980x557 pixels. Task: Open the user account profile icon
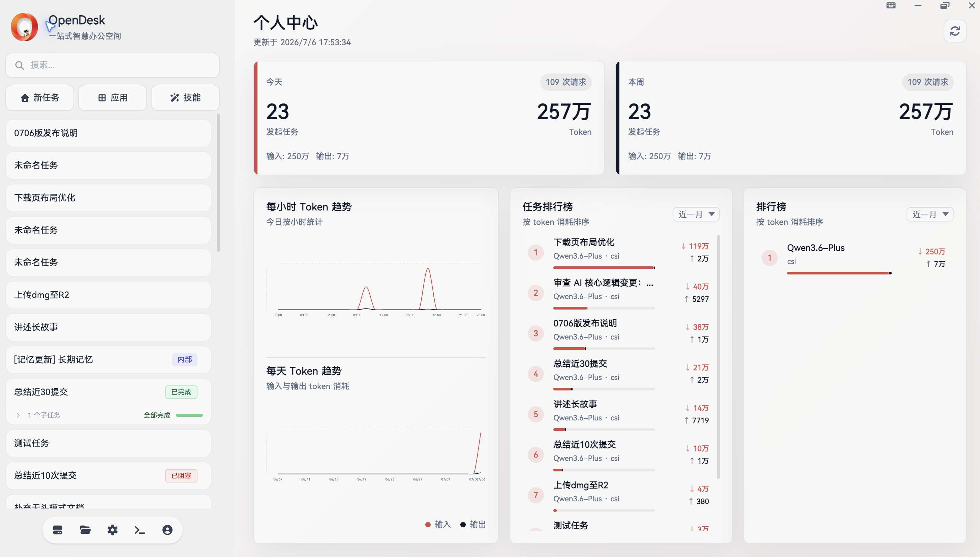(x=167, y=530)
